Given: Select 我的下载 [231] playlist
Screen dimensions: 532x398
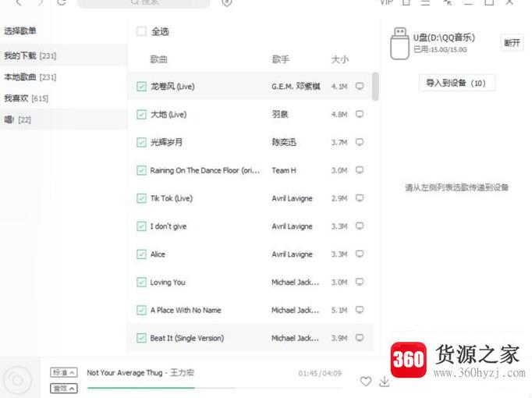Looking at the screenshot, I should 64,55.
